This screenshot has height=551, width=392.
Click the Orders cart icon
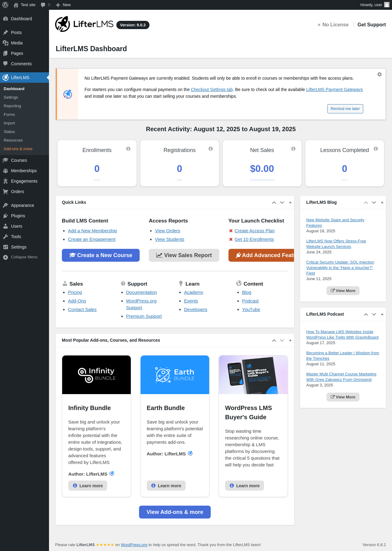tap(6, 192)
